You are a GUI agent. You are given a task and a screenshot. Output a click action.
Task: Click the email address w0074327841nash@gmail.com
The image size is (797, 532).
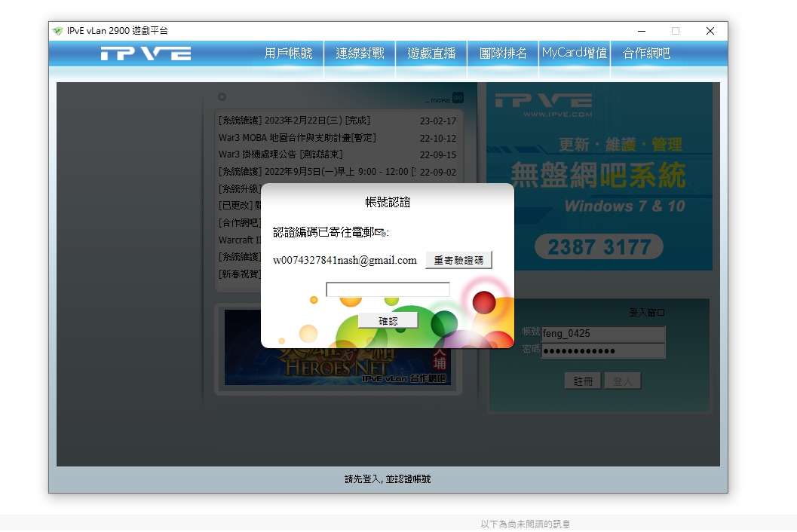[x=345, y=260]
